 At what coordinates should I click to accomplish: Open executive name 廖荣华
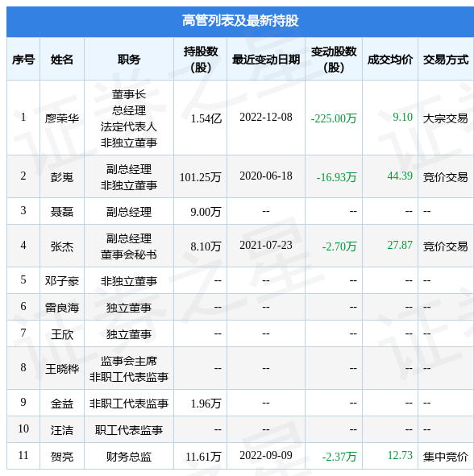pyautogui.click(x=62, y=118)
